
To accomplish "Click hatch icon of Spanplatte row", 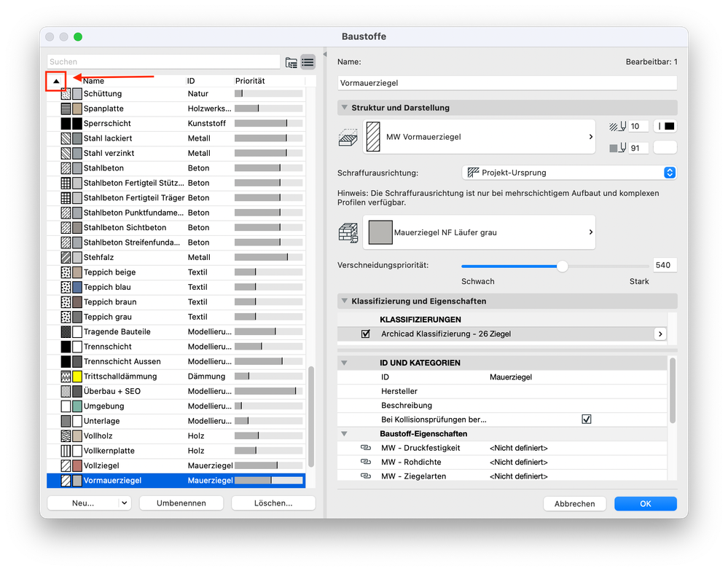I will (x=66, y=109).
